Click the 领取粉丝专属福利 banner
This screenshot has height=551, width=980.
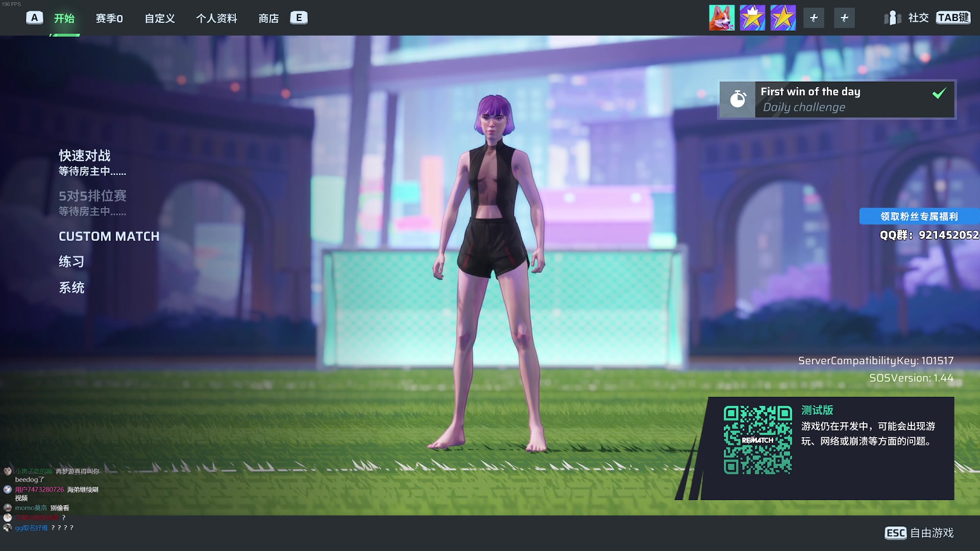pyautogui.click(x=919, y=216)
